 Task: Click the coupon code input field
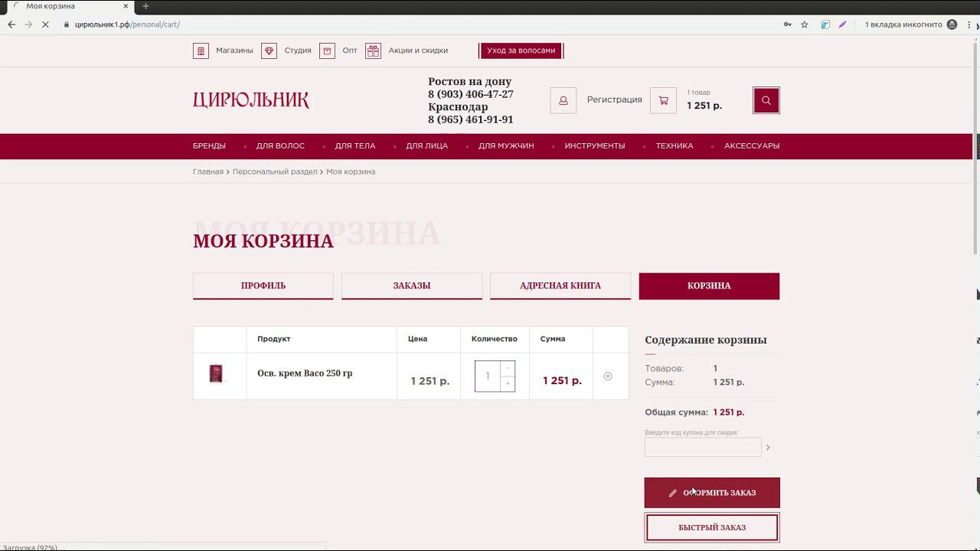pos(703,447)
